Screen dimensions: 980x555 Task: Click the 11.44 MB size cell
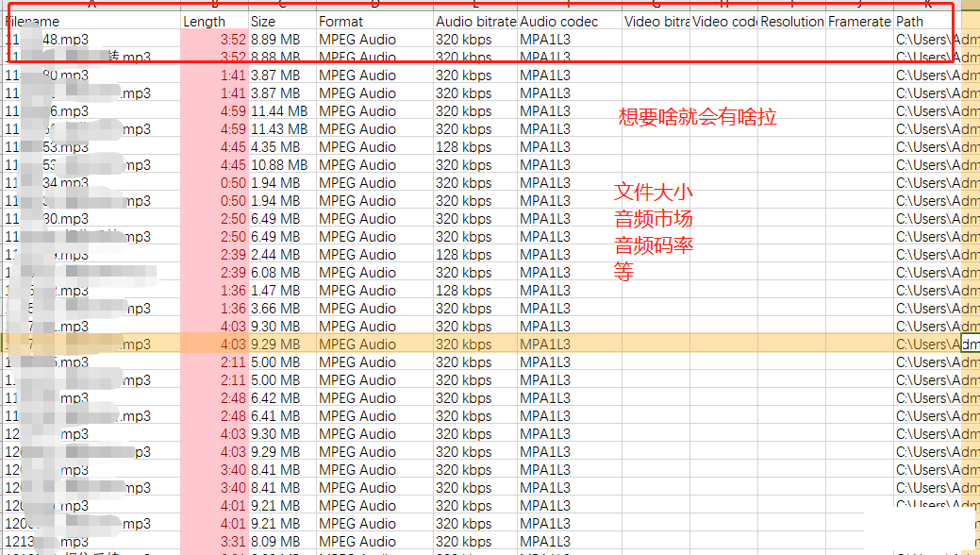(x=283, y=111)
